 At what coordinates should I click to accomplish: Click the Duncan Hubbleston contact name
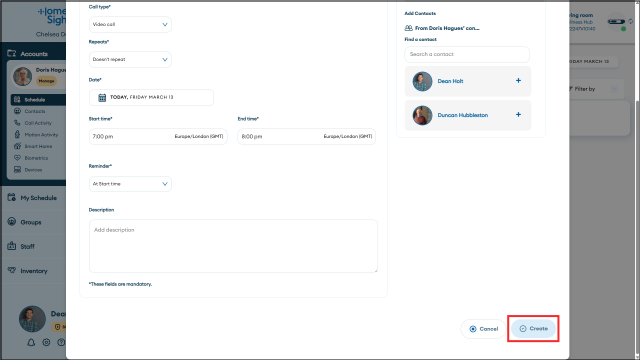pyautogui.click(x=462, y=115)
